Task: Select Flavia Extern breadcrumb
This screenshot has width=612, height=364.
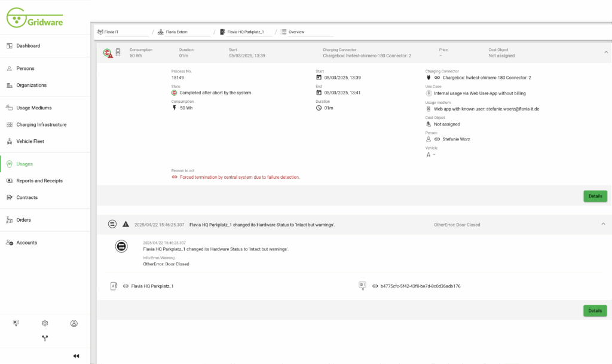Action: pyautogui.click(x=184, y=32)
